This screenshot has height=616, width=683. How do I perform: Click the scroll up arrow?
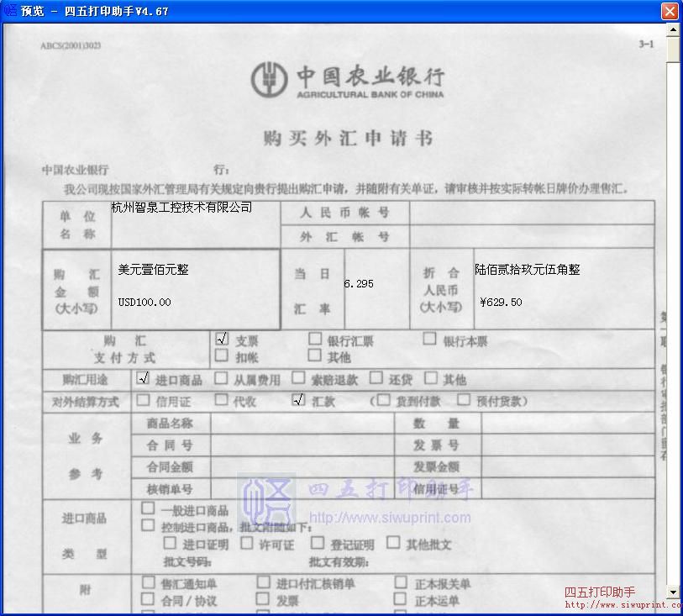tap(672, 29)
